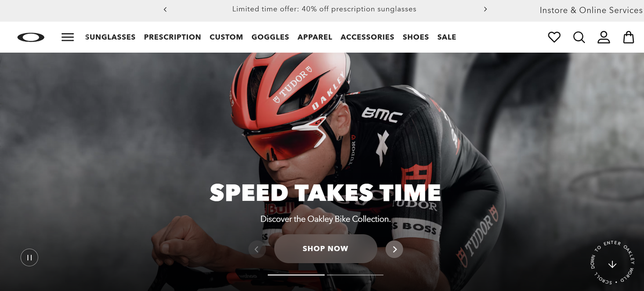The width and height of the screenshot is (644, 291).
Task: Open Instore & Online Services link
Action: pos(591,10)
